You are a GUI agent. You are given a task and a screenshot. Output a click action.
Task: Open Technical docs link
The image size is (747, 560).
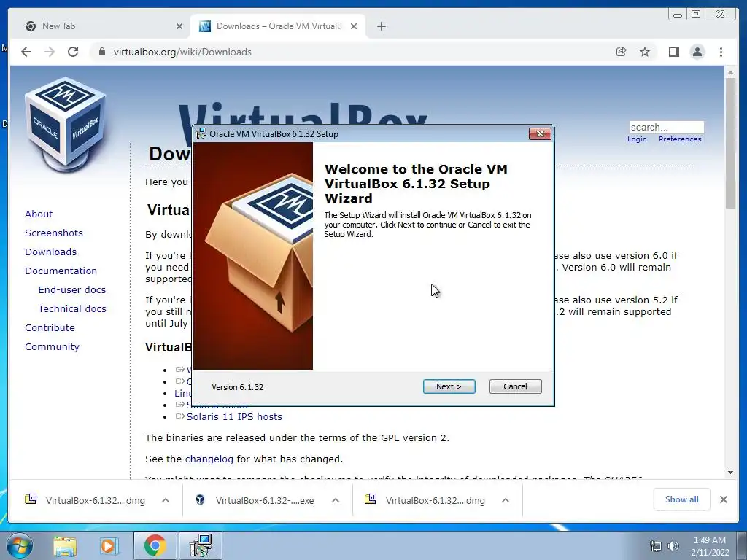tap(72, 309)
